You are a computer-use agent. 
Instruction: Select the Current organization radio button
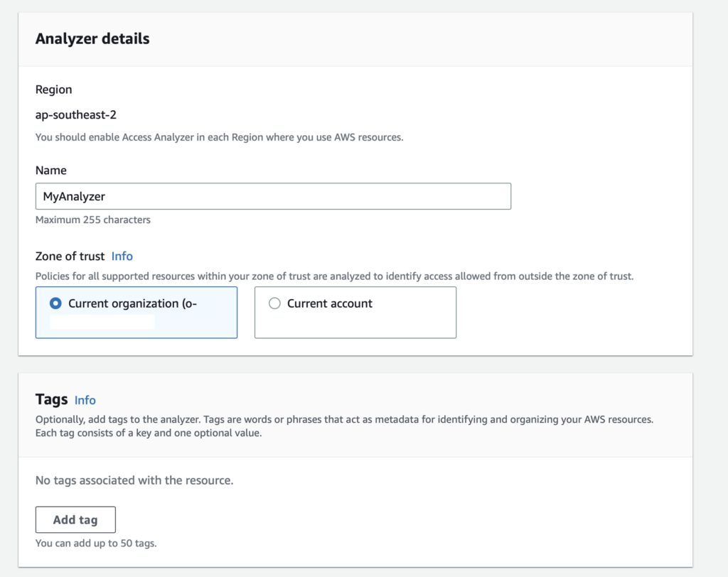click(56, 303)
